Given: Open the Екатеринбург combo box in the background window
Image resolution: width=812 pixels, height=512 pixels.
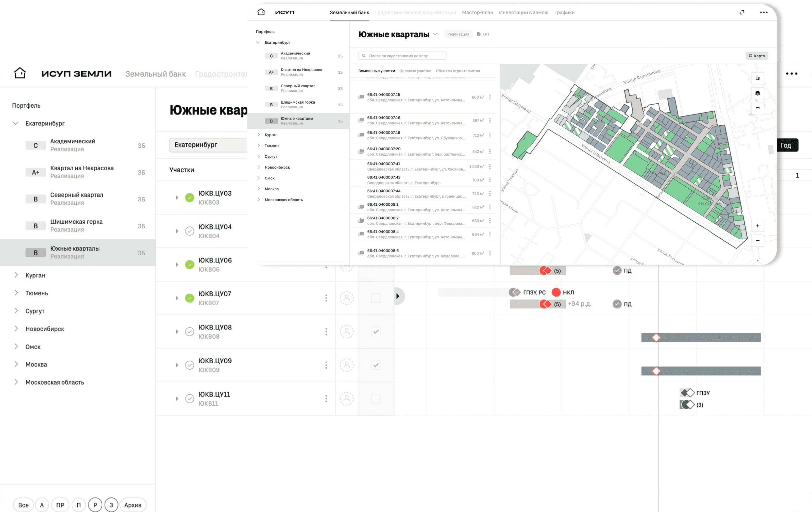Looking at the screenshot, I should (208, 145).
